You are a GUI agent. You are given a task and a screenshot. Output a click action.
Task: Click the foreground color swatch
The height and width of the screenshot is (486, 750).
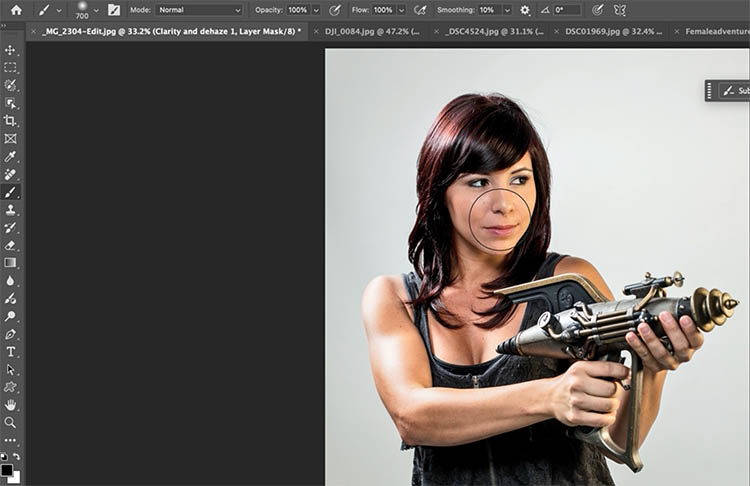tap(7, 468)
